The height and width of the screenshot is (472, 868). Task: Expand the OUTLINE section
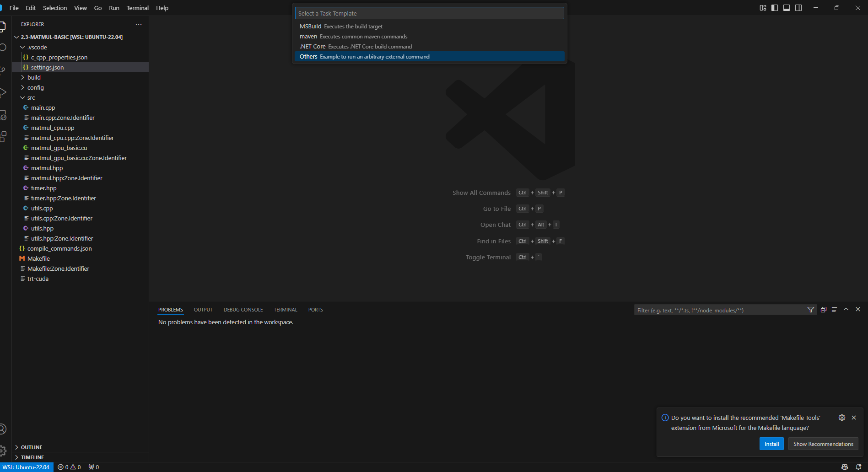click(x=31, y=447)
